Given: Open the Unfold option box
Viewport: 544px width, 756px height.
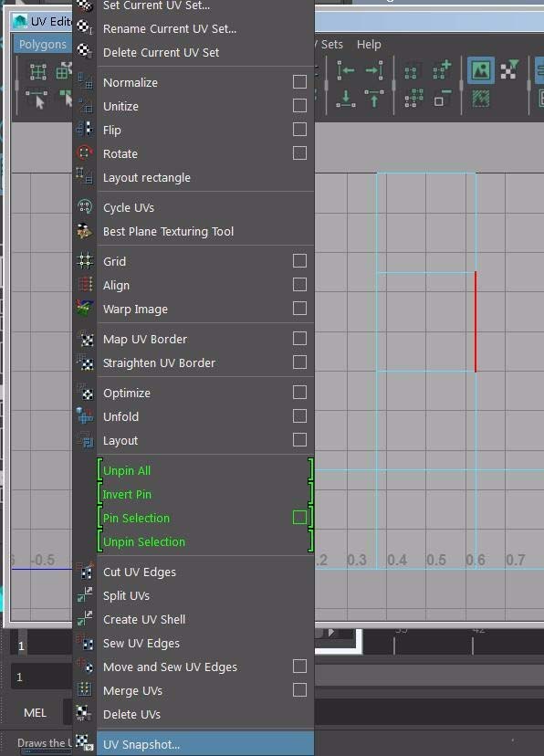Looking at the screenshot, I should (299, 416).
